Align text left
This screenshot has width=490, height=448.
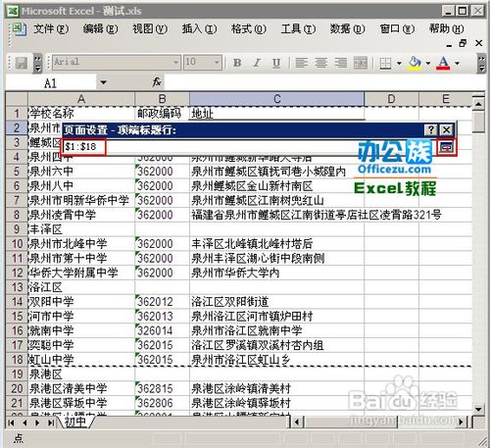click(x=301, y=63)
